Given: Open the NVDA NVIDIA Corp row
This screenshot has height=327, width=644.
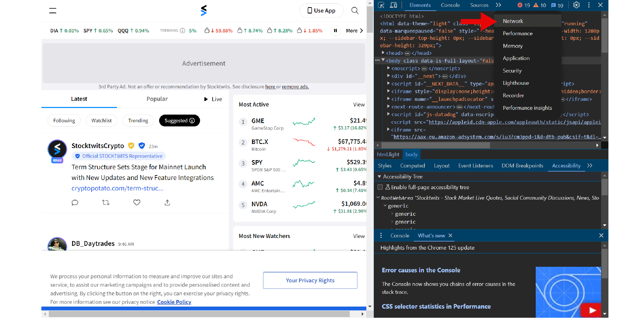Looking at the screenshot, I should [x=302, y=207].
